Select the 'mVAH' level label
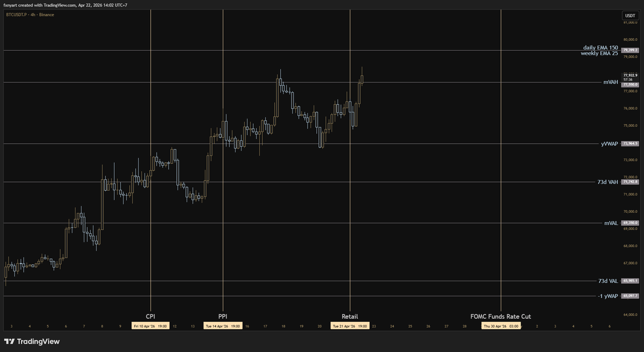This screenshot has width=644, height=352. 611,83
